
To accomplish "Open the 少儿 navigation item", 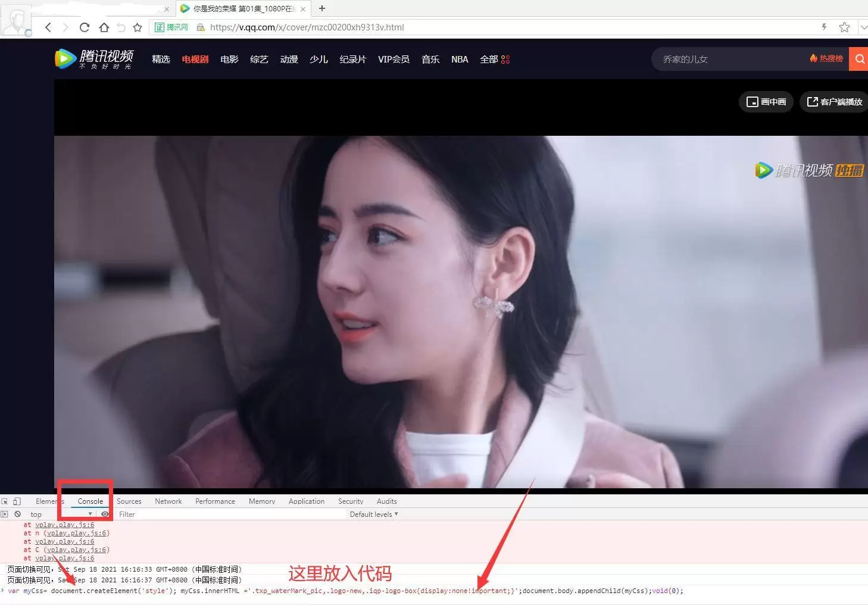I will (319, 59).
